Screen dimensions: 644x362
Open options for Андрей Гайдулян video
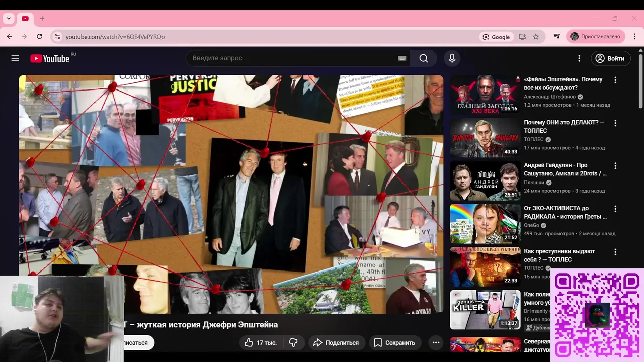[x=615, y=165]
